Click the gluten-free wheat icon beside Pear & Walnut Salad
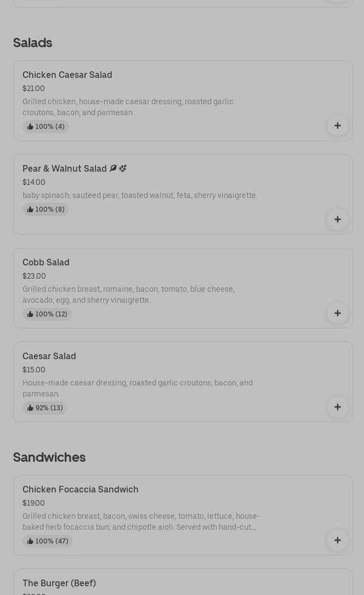Screen dimensions: 364x595 [x=123, y=168]
